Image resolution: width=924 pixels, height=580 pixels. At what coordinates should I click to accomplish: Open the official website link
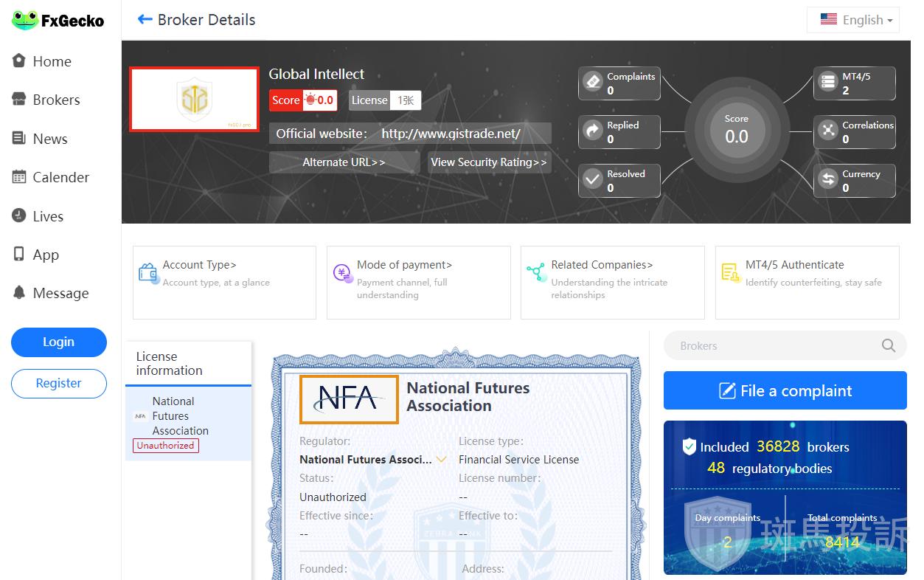tap(451, 134)
